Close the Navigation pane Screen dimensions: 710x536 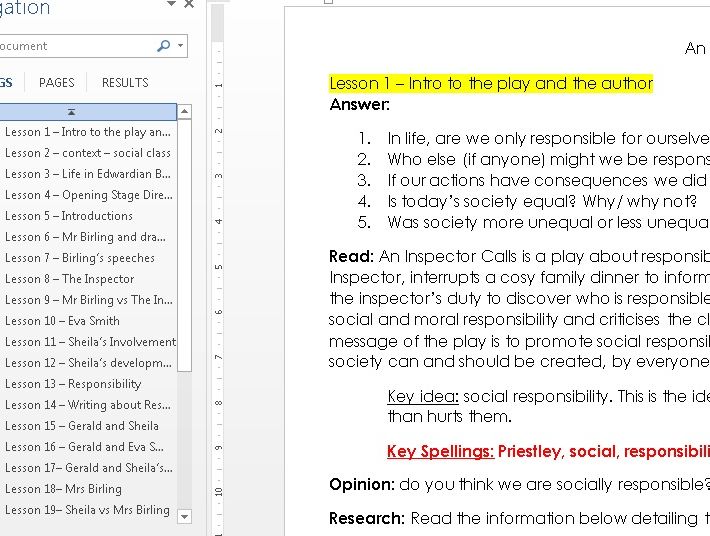pyautogui.click(x=189, y=4)
